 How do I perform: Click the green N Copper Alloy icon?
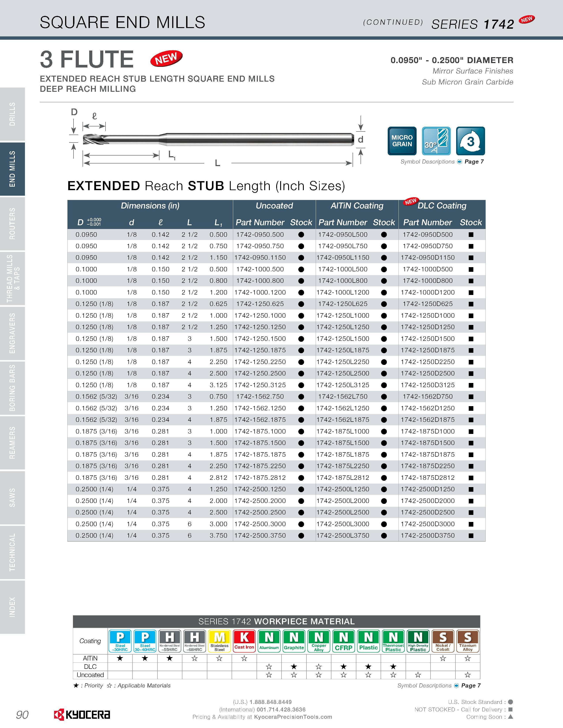319,641
